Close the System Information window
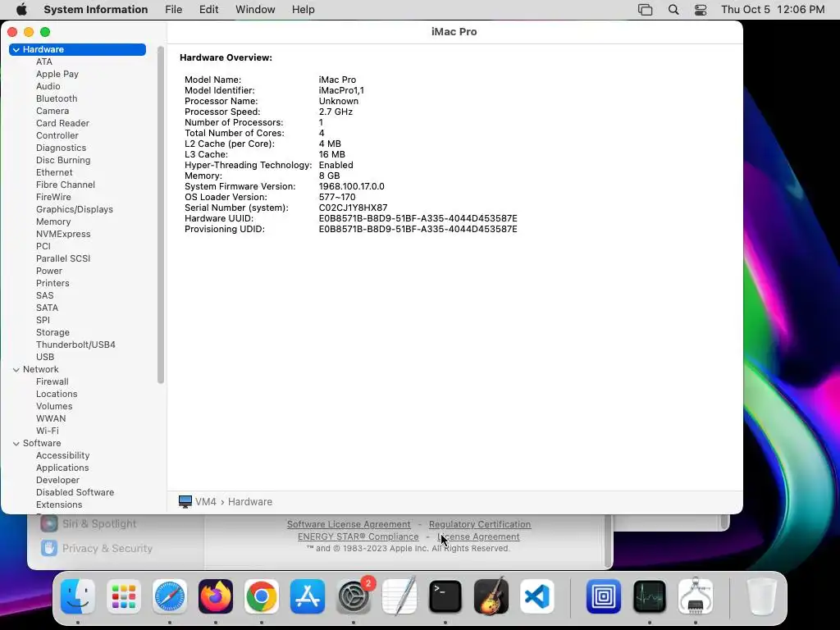The image size is (840, 630). 12,32
